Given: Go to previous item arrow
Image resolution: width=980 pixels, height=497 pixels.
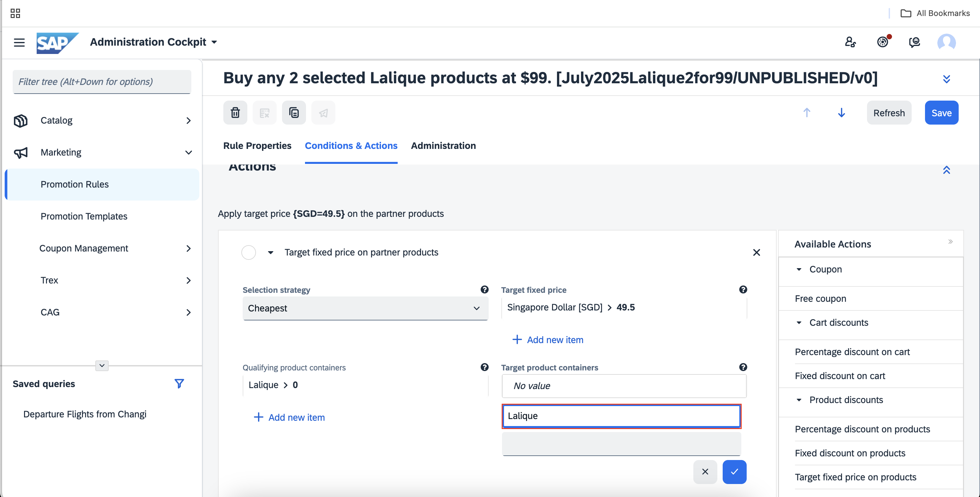Looking at the screenshot, I should (x=807, y=113).
